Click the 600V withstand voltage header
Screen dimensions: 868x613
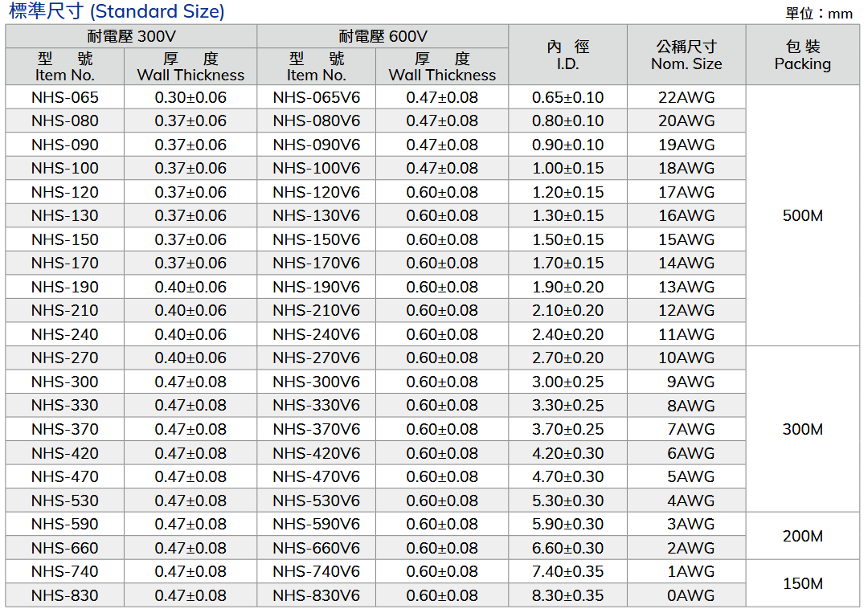(383, 36)
